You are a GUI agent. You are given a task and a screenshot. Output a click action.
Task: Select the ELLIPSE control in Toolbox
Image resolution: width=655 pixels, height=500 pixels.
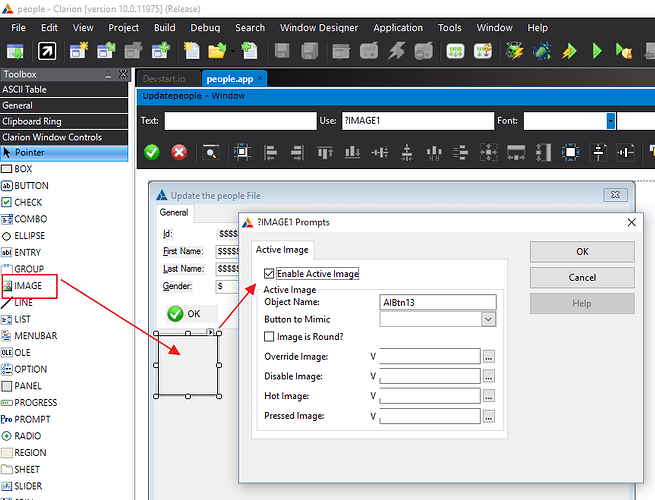click(23, 236)
